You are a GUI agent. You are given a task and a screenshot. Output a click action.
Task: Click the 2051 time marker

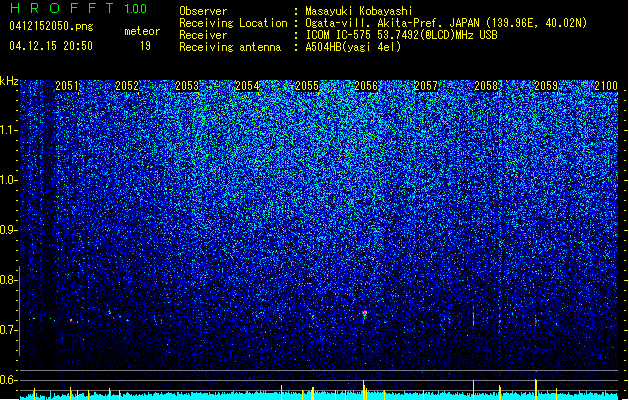[67, 86]
